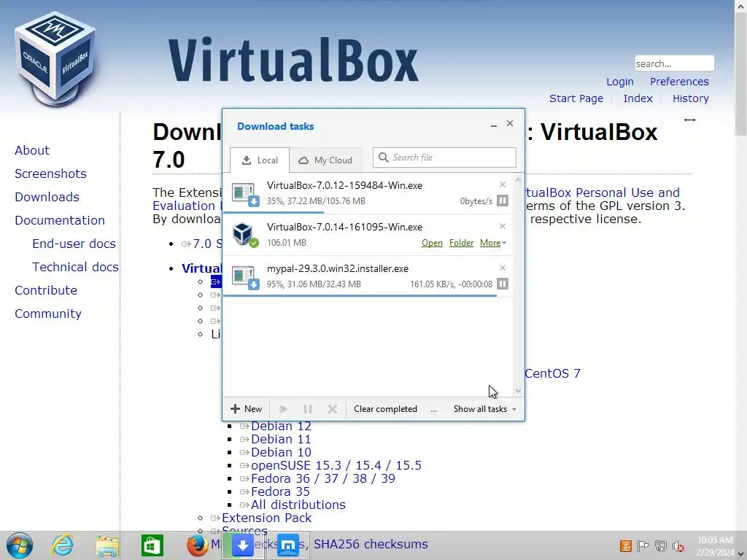Switch to the My Cloud tab
The image size is (747, 560).
click(325, 160)
